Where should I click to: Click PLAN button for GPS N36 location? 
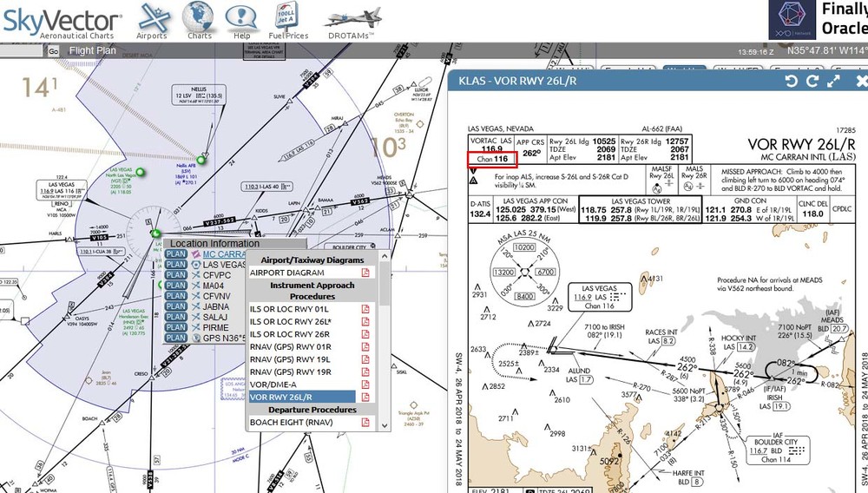(x=176, y=339)
